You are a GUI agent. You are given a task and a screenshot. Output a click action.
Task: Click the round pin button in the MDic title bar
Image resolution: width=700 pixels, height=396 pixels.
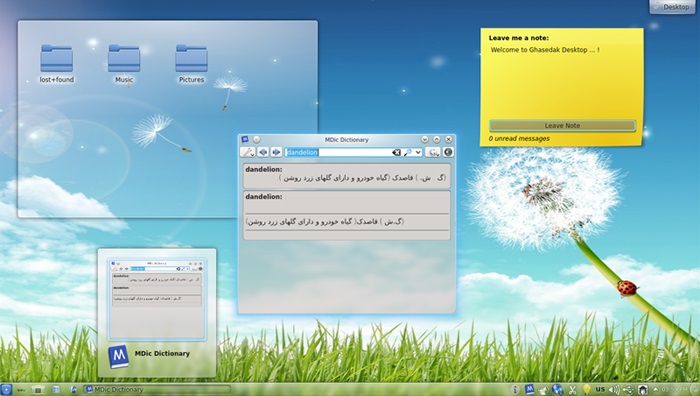[x=256, y=140]
